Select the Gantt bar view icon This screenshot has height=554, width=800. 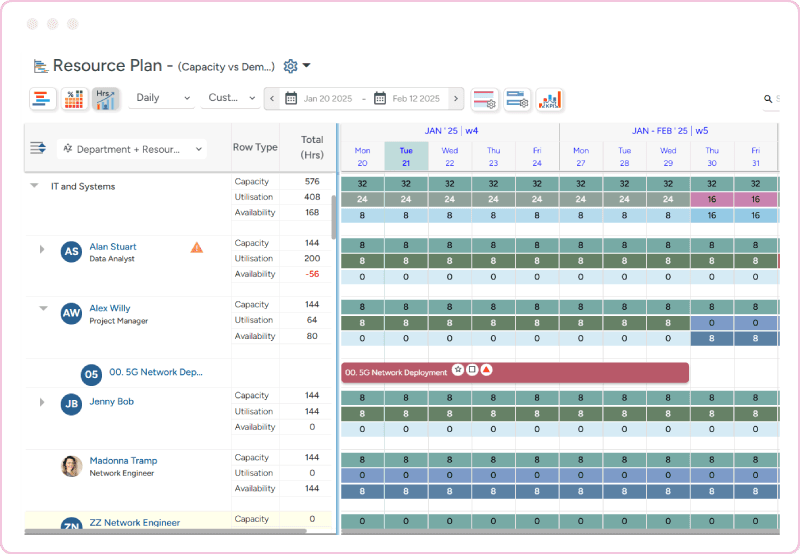(x=42, y=99)
